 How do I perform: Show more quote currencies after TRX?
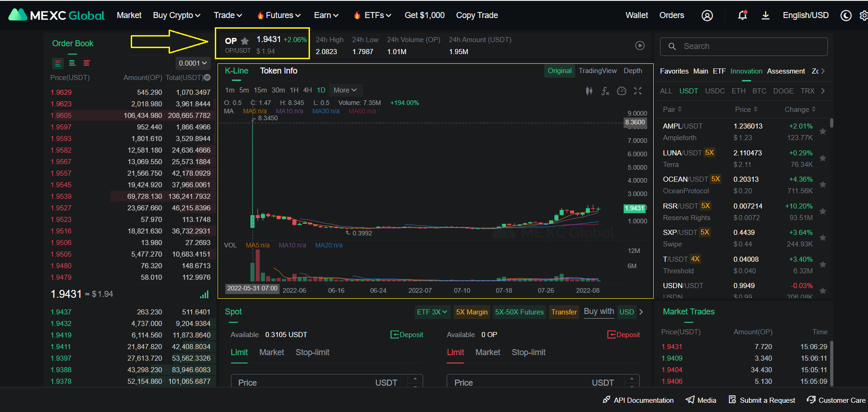point(823,91)
